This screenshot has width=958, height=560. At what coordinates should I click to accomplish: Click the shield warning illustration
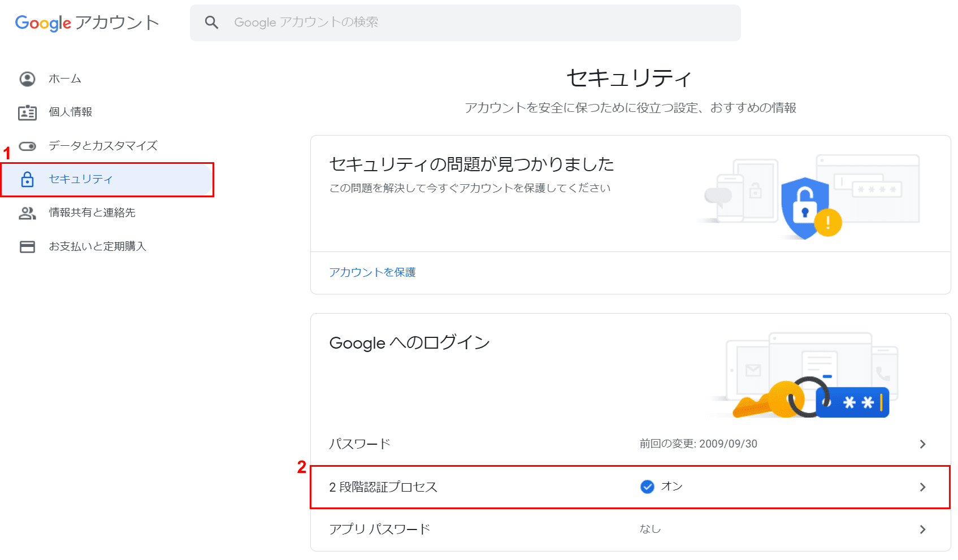tap(808, 197)
